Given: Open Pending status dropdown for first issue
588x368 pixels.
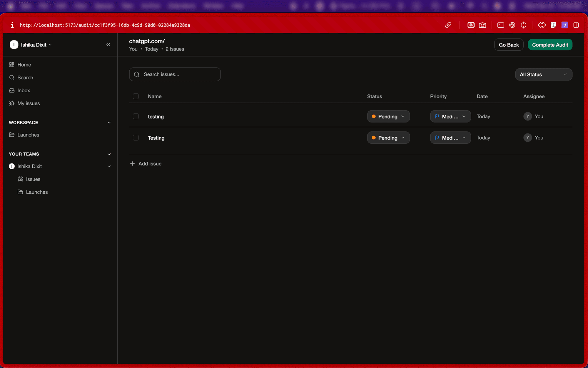Looking at the screenshot, I should click(388, 116).
